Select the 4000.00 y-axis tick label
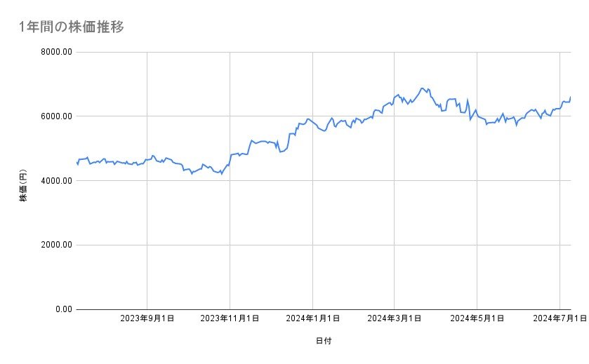Screen dimensions: 589x364 tap(58, 181)
